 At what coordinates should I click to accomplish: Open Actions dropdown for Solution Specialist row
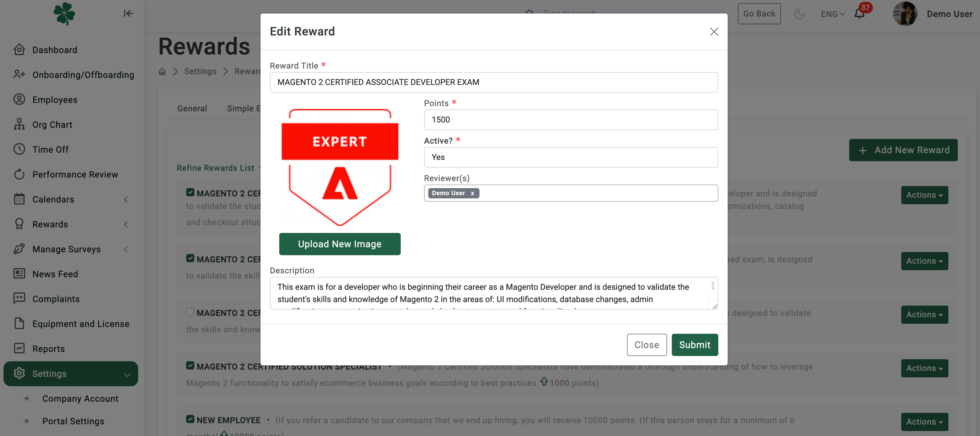click(924, 368)
